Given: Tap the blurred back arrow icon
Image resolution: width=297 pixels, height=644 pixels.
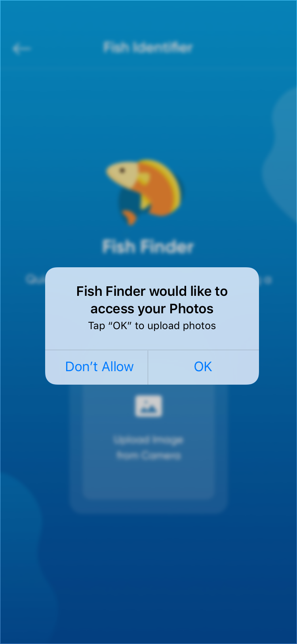Looking at the screenshot, I should [22, 48].
